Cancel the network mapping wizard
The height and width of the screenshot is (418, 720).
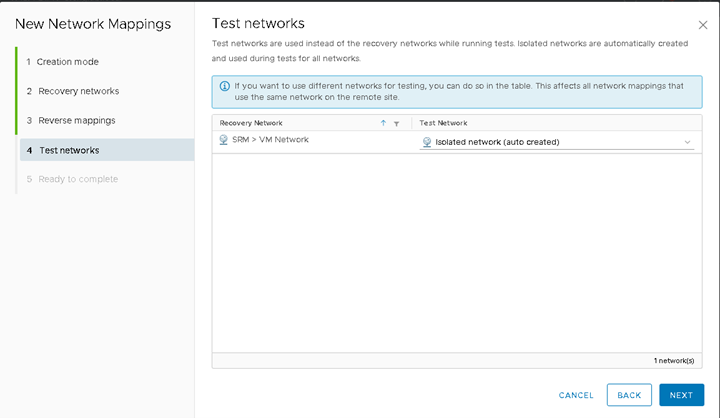[x=576, y=395]
